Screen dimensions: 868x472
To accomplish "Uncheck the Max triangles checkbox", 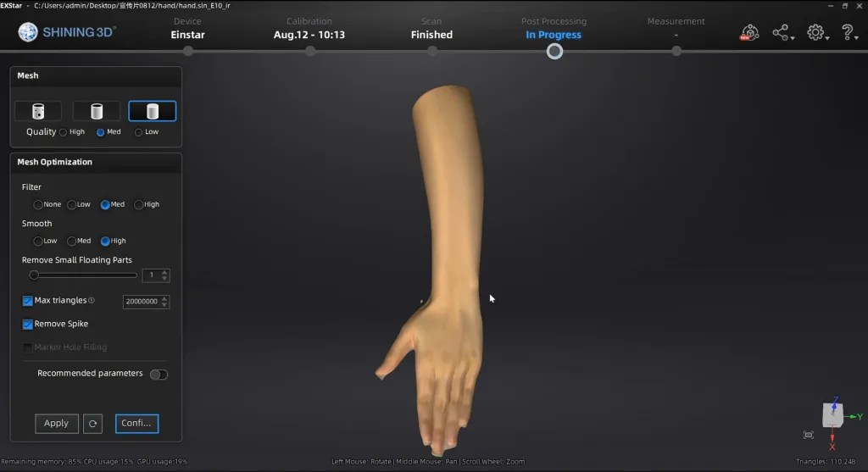I will click(28, 301).
